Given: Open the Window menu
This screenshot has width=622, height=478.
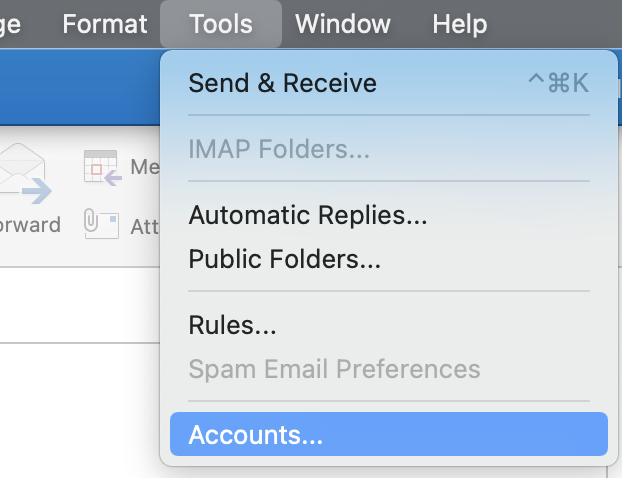Looking at the screenshot, I should pos(345,24).
